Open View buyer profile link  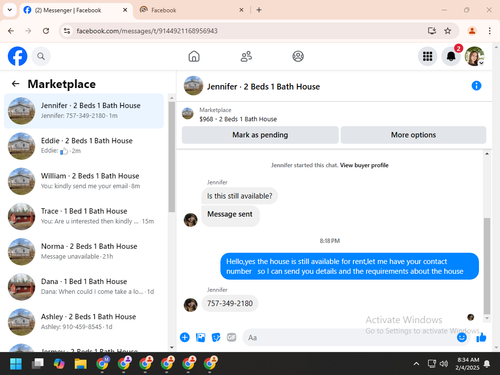364,165
